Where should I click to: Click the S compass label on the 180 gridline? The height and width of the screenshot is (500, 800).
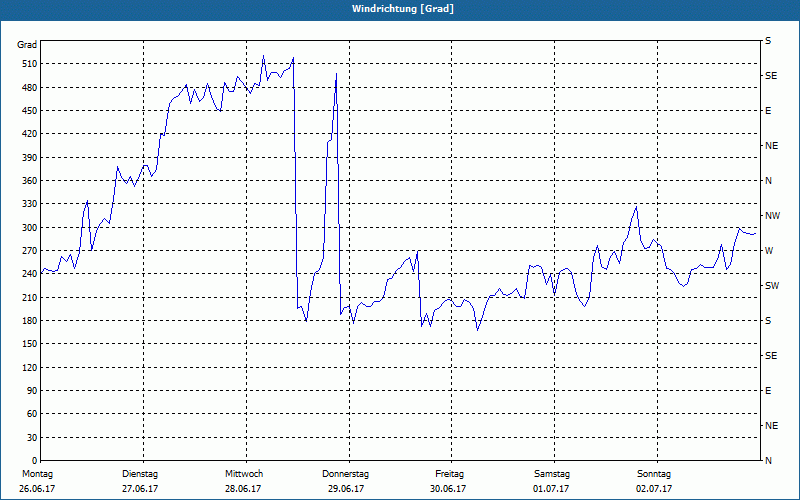tap(768, 321)
